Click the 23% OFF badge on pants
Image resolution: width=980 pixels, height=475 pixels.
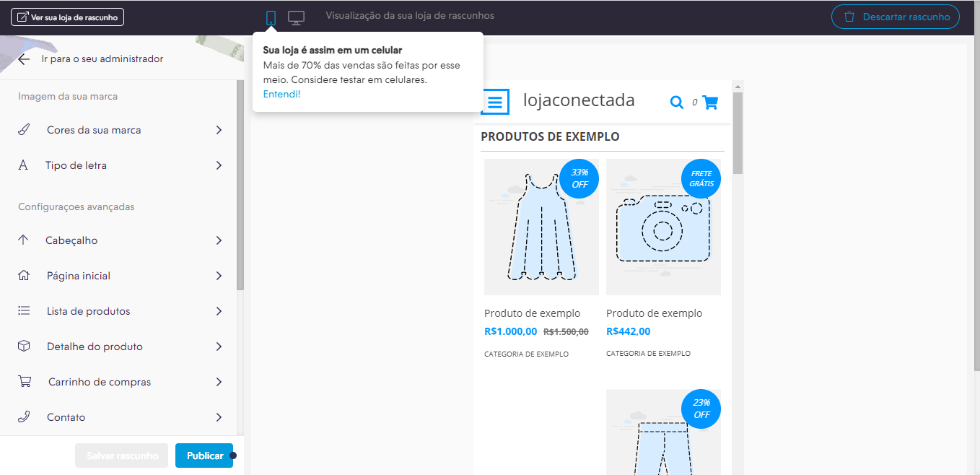pyautogui.click(x=701, y=409)
